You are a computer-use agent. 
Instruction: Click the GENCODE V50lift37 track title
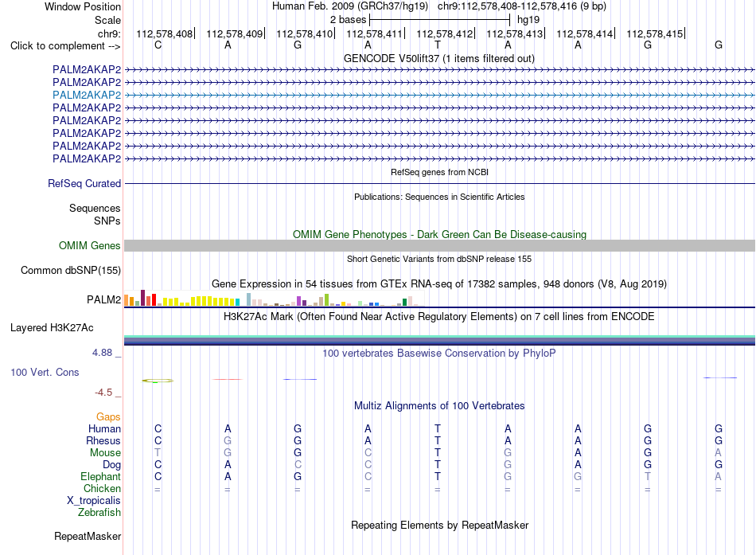(439, 58)
